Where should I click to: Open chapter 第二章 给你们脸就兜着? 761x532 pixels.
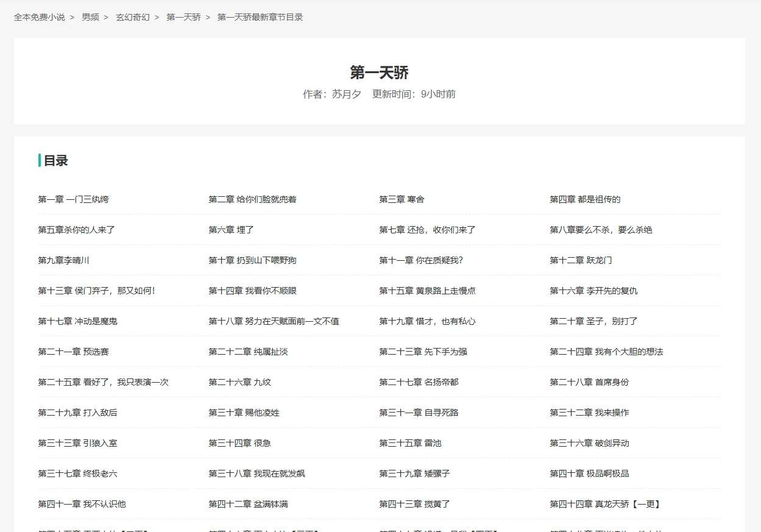[252, 199]
